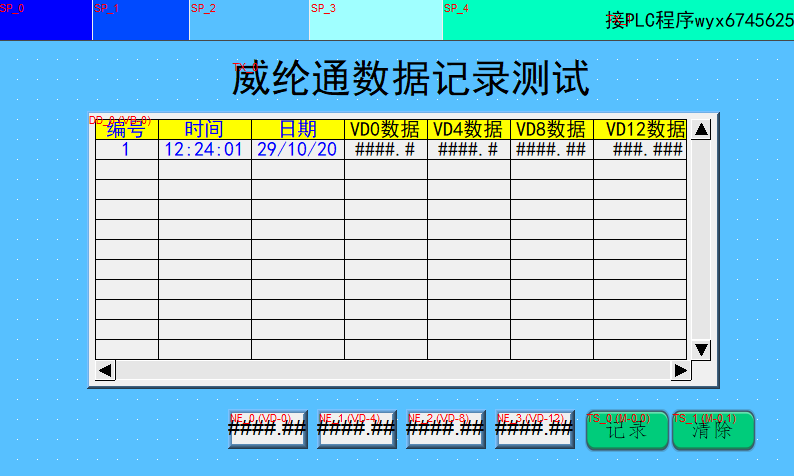Select the NE_0 VD-0 numeric entry field
Image resolution: width=794 pixels, height=476 pixels.
coord(267,429)
